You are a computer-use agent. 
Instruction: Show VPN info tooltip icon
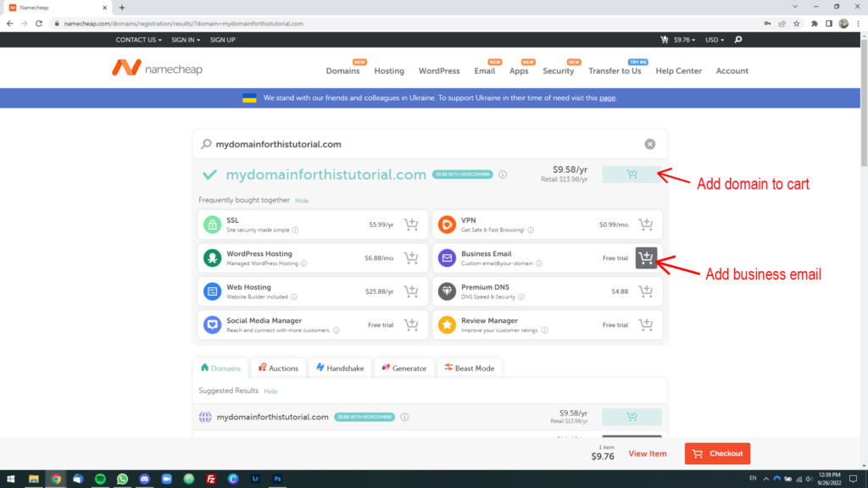pyautogui.click(x=531, y=230)
